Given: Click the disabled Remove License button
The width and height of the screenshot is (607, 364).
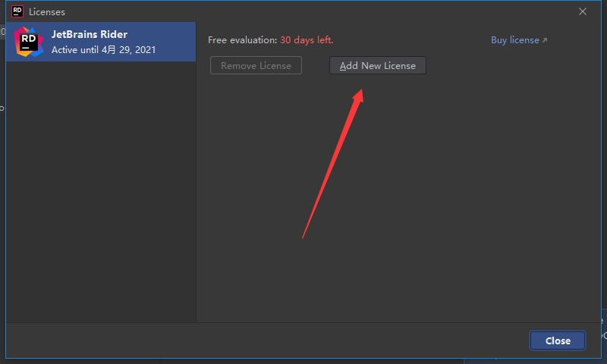Looking at the screenshot, I should (x=256, y=65).
